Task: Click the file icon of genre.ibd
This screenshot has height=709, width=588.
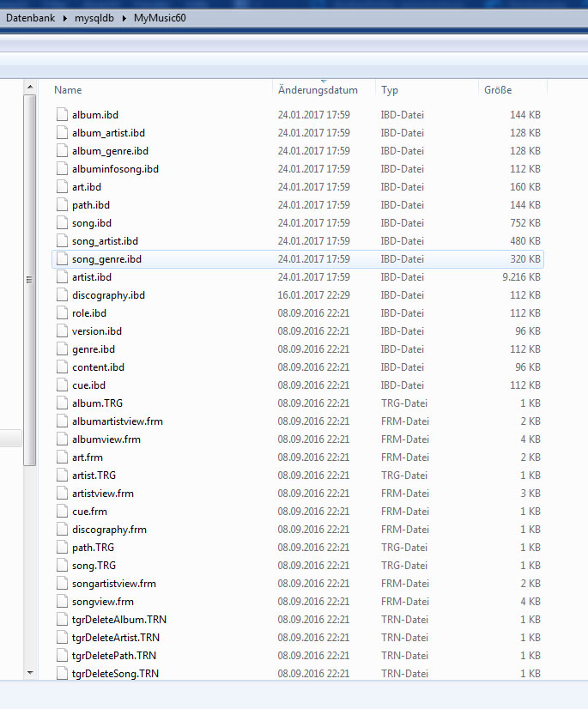Action: pyautogui.click(x=62, y=349)
